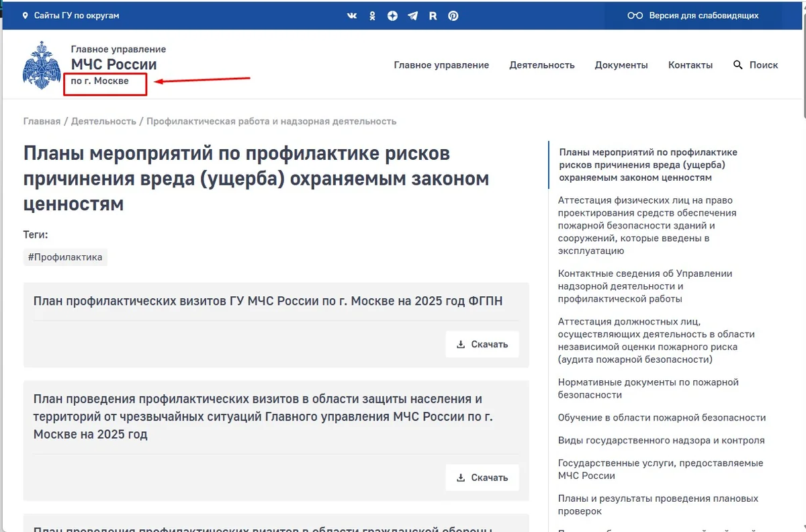
Task: Open the Dzen channel icon
Action: 392,15
